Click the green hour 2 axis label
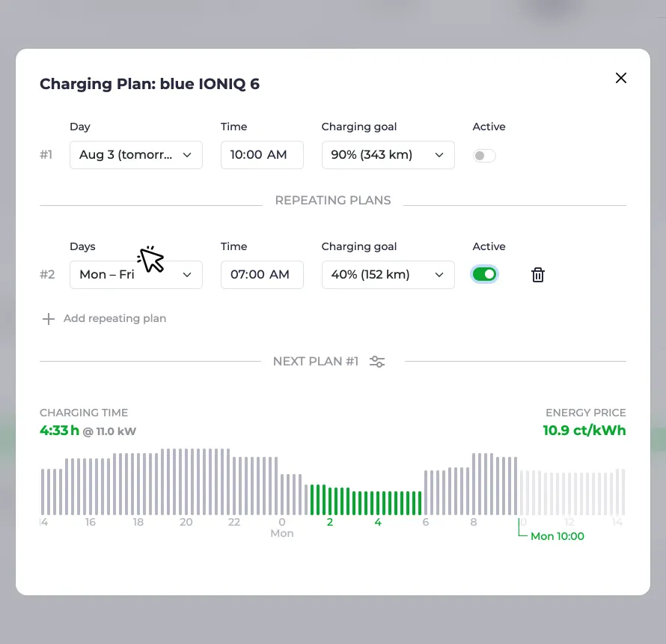 tap(329, 522)
